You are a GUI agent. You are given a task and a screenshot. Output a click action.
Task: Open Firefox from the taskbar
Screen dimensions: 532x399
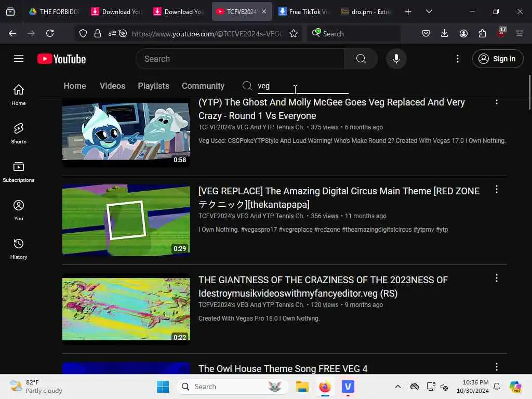click(x=325, y=387)
